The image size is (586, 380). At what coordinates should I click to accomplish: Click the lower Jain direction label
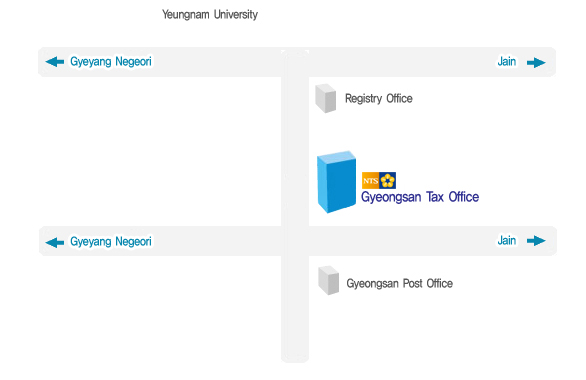click(x=506, y=240)
